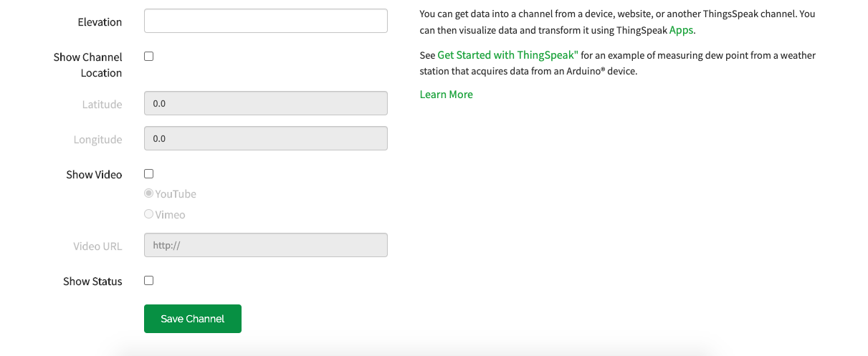Click the Video URL field label

click(x=97, y=246)
